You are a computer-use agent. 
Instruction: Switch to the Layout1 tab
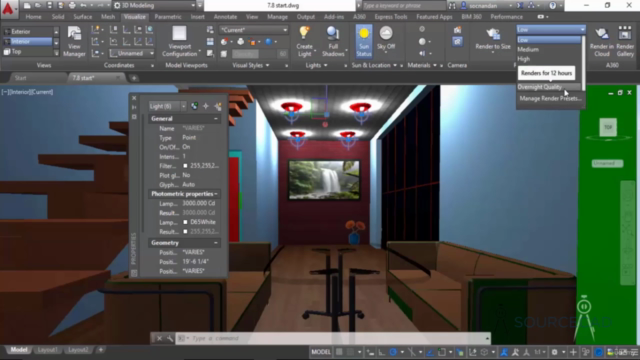coord(47,350)
